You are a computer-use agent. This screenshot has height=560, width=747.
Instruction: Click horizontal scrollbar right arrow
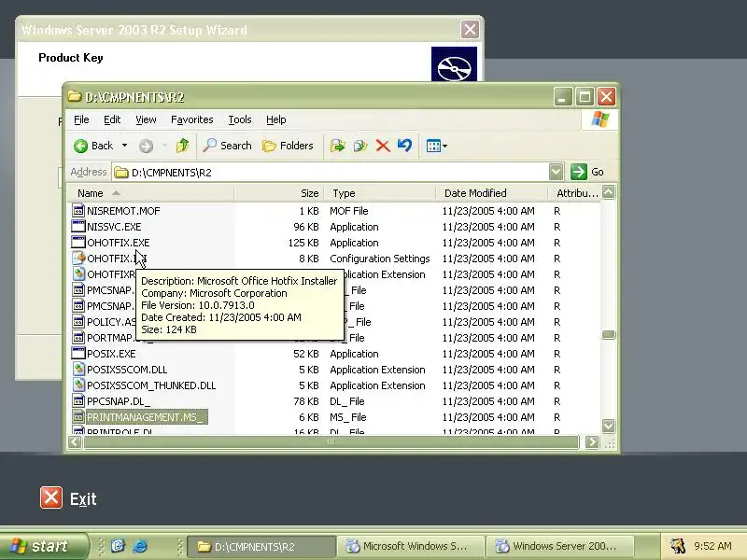592,441
